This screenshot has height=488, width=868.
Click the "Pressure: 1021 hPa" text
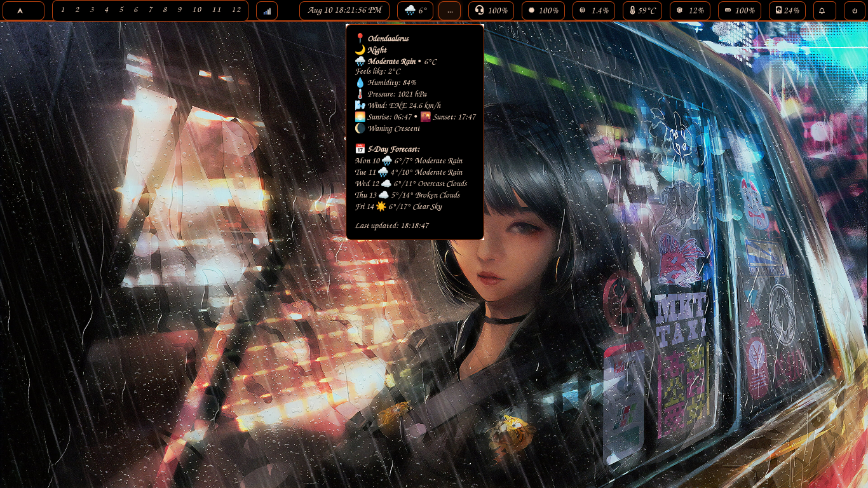pyautogui.click(x=397, y=94)
